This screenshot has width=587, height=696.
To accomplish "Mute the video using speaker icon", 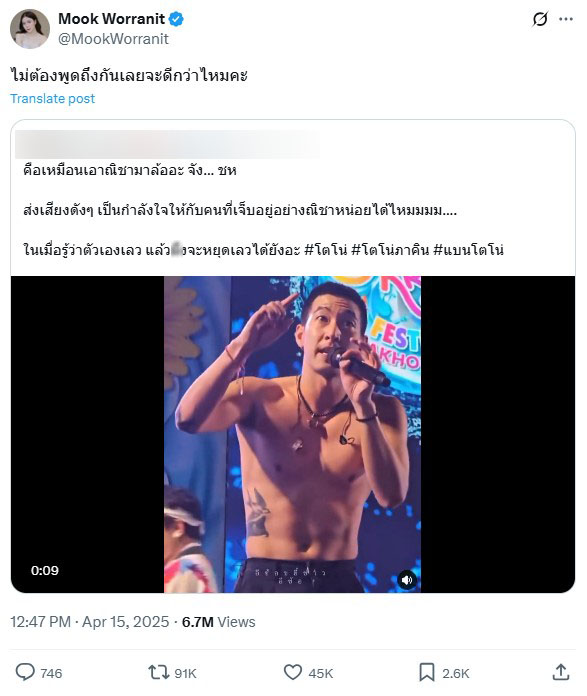I will click(x=407, y=580).
